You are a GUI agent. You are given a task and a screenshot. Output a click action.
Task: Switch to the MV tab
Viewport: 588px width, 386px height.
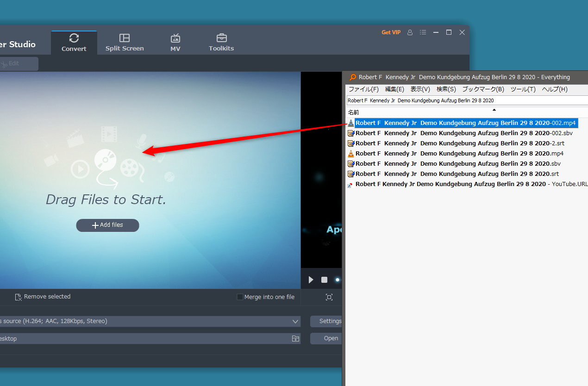[175, 43]
